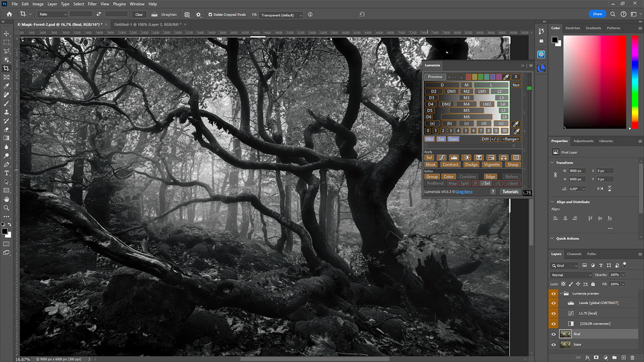Click the Lumenzia Curves apply icon
This screenshot has height=362, width=644.
[x=442, y=157]
